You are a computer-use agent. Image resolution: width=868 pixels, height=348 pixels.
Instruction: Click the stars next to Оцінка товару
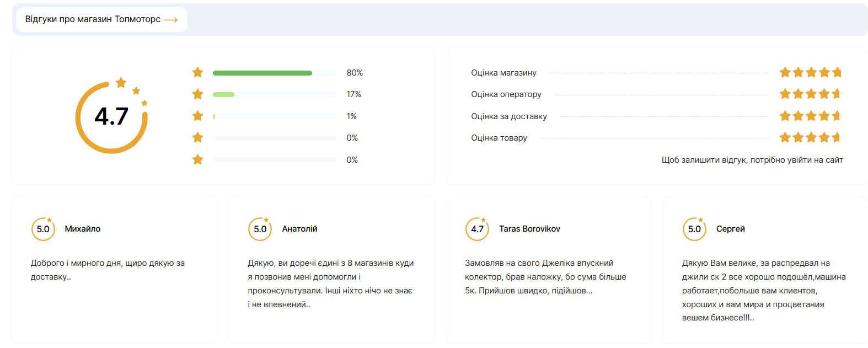pos(810,138)
